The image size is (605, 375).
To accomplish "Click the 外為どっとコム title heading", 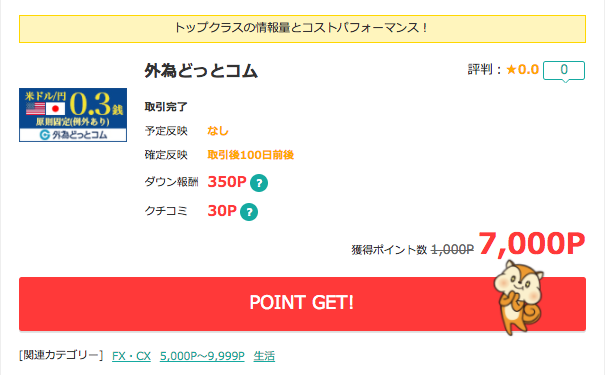I will pyautogui.click(x=201, y=71).
